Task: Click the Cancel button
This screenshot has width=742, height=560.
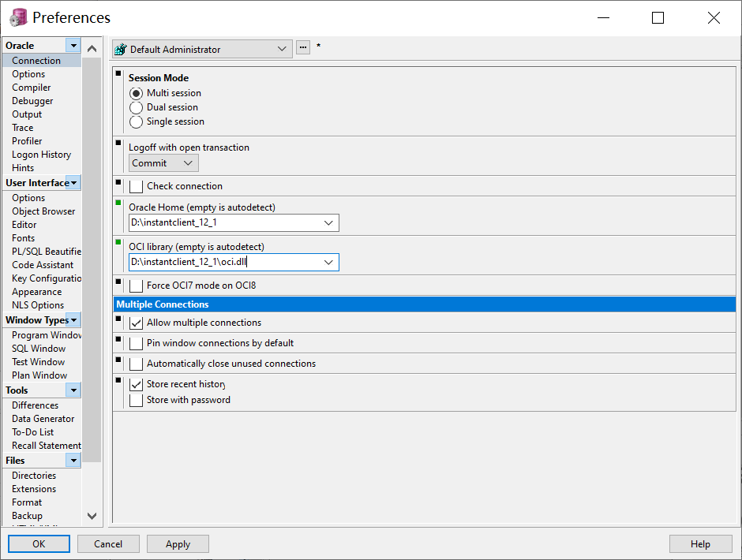Action: click(x=108, y=544)
